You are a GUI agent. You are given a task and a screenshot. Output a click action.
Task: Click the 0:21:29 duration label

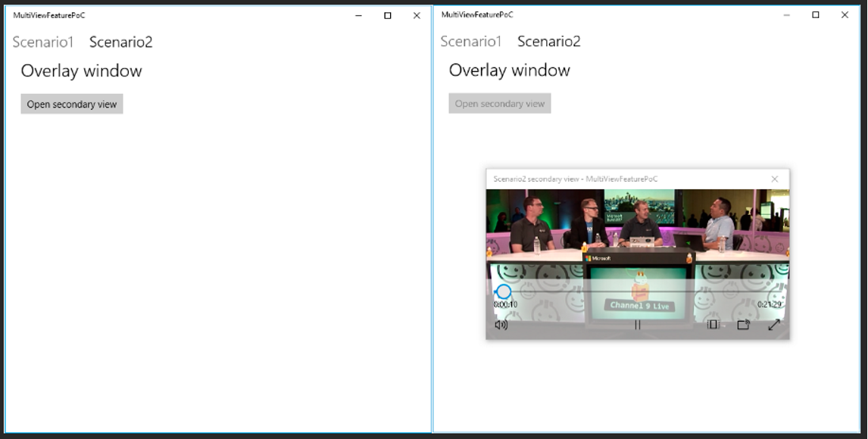[769, 304]
